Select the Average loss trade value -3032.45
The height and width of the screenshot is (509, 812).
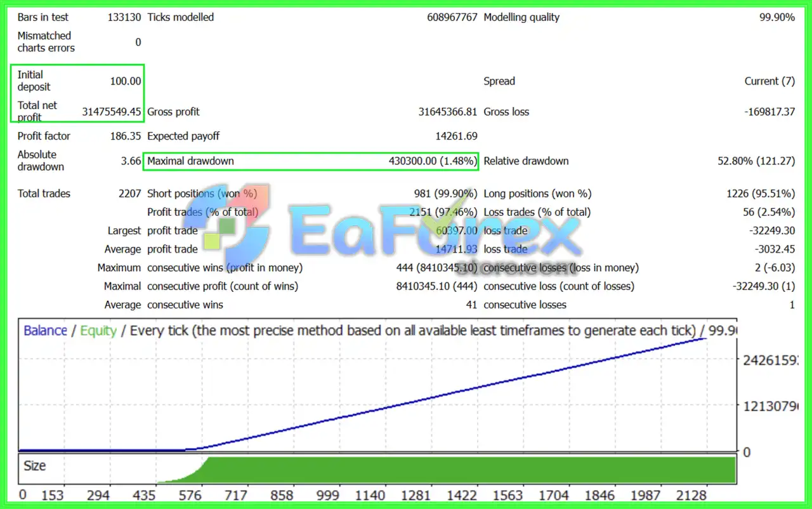pos(773,249)
